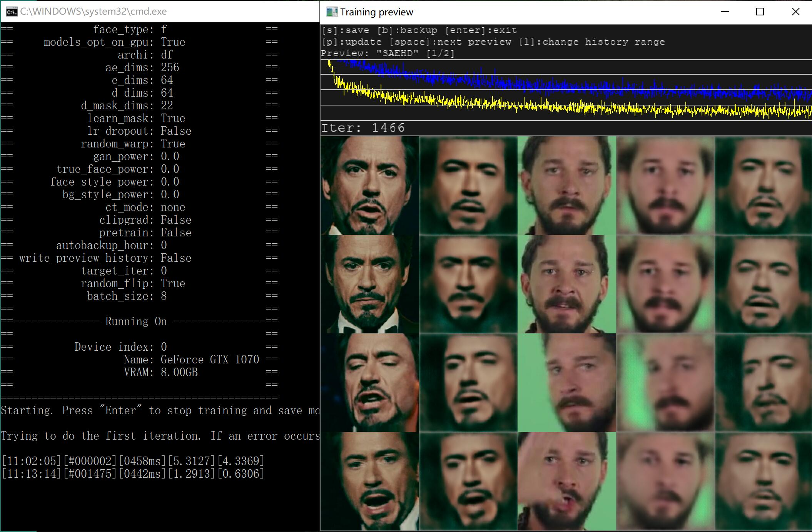Click the Training preview window icon
The width and height of the screenshot is (812, 532).
[331, 12]
